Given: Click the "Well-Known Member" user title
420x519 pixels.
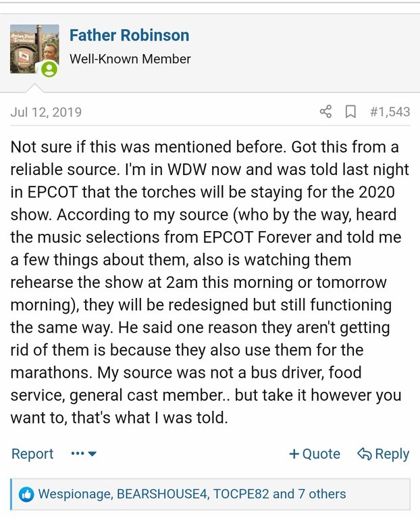Looking at the screenshot, I should 130,59.
